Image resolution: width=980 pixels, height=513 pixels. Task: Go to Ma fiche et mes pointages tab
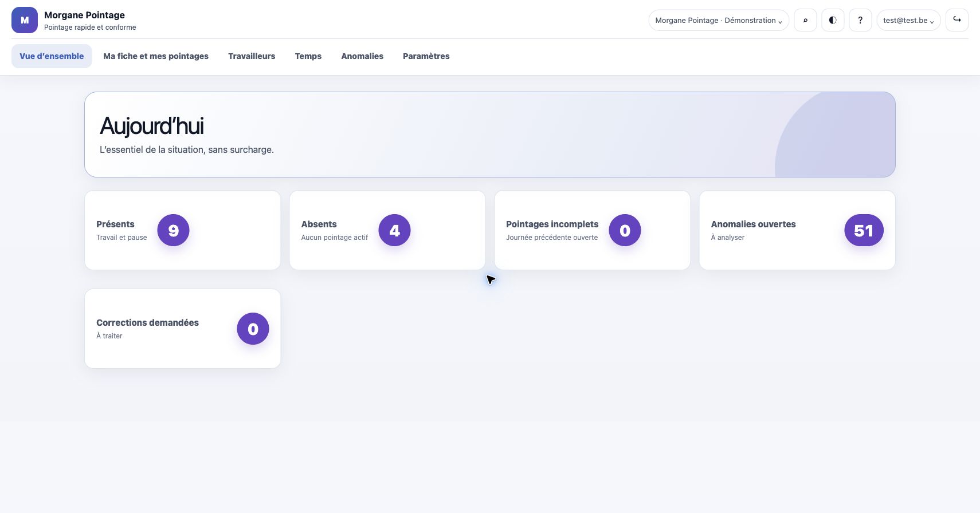[156, 56]
